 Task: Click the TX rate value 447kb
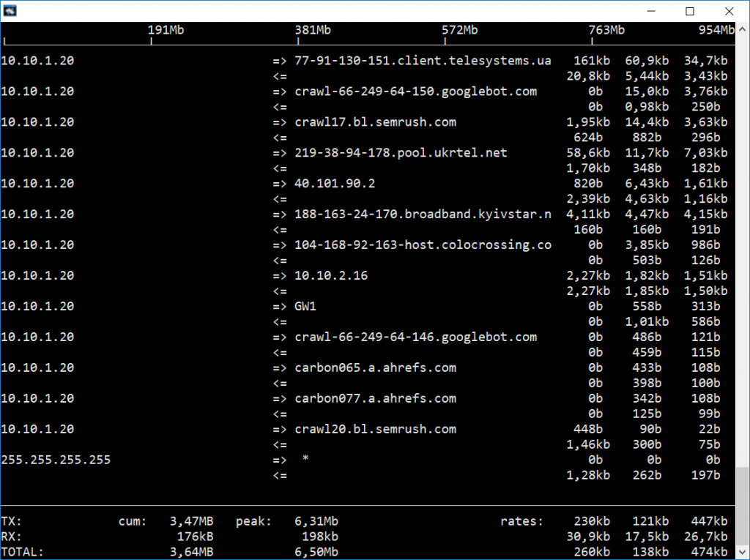point(709,521)
